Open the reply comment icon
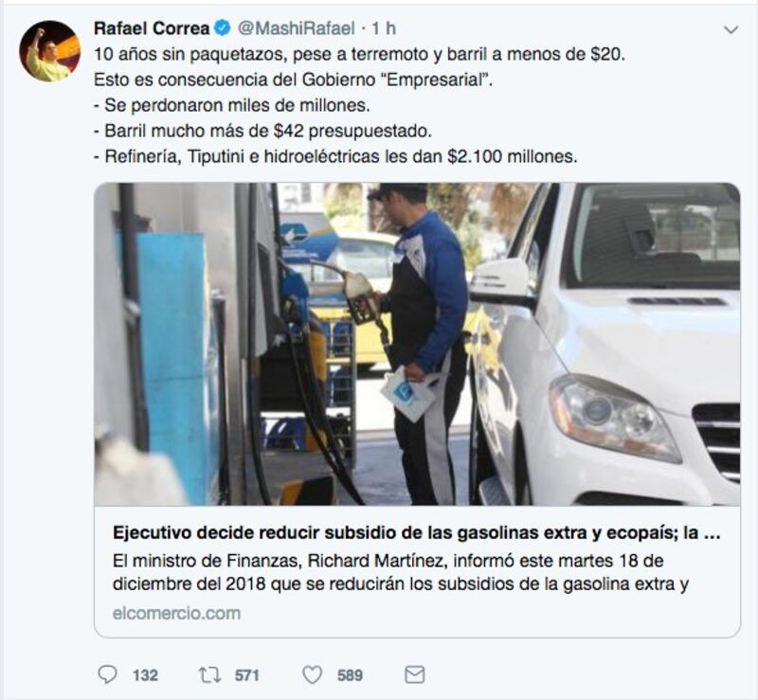Image resolution: width=758 pixels, height=700 pixels. 107,674
